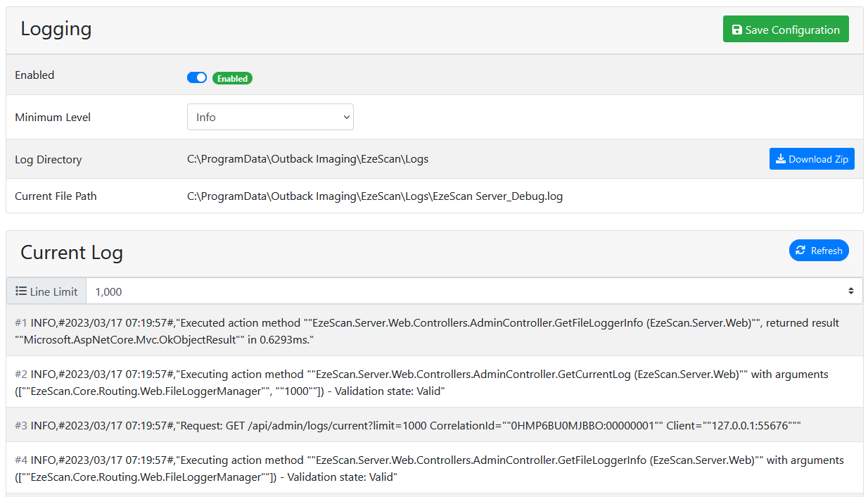Click the Current Log panel heading
The height and width of the screenshot is (497, 868).
click(x=72, y=253)
